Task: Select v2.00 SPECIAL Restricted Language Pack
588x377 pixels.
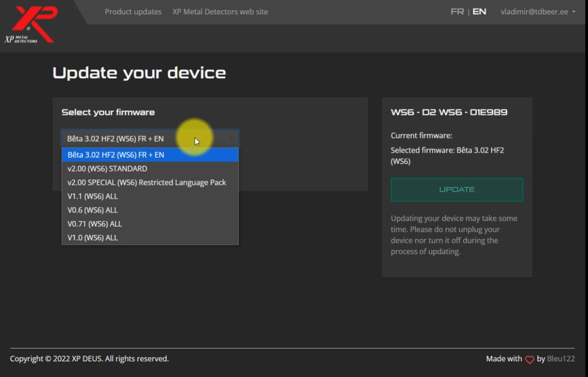Action: click(150, 183)
